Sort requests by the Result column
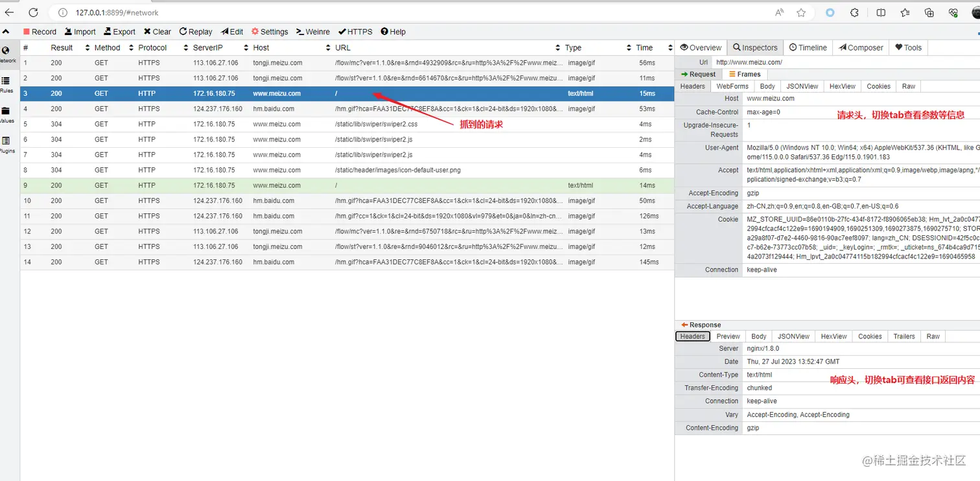980x481 pixels. [70, 48]
